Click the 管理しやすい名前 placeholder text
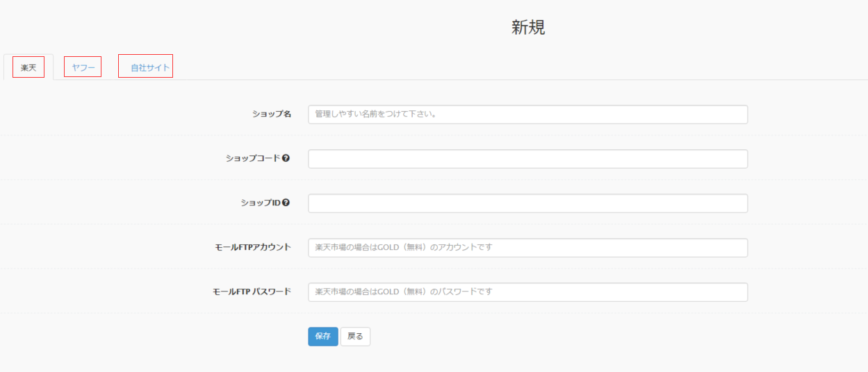 point(376,114)
